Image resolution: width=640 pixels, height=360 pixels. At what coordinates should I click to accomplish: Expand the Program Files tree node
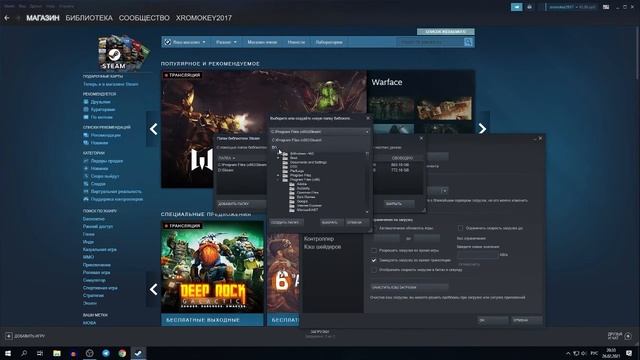point(278,175)
